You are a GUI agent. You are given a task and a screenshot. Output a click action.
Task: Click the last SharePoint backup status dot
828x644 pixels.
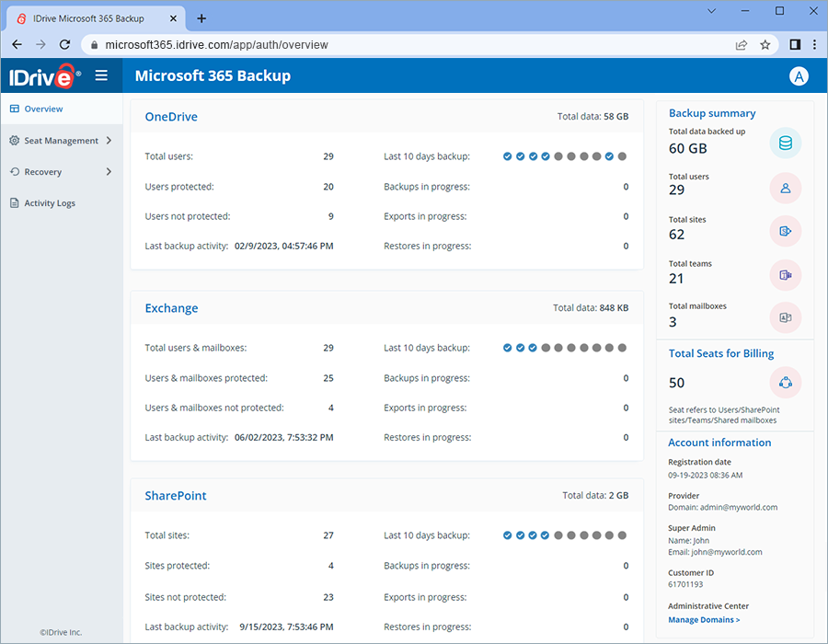pos(622,535)
